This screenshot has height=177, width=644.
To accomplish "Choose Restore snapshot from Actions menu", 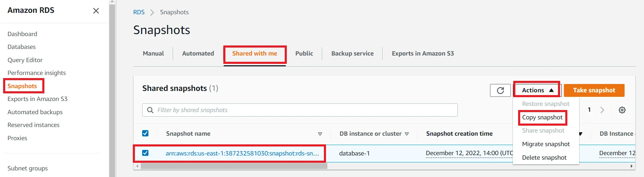I will click(x=546, y=104).
